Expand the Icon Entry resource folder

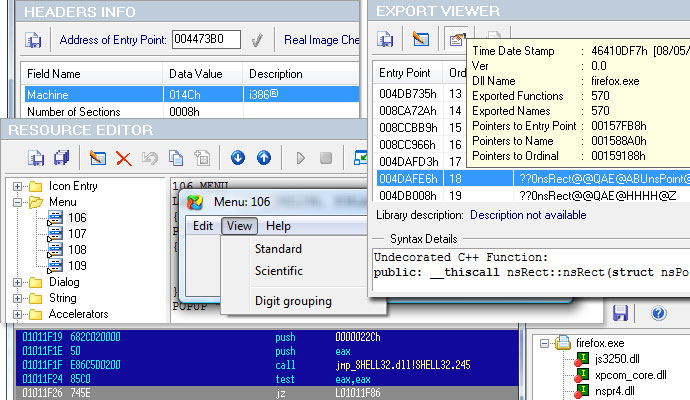[18, 186]
